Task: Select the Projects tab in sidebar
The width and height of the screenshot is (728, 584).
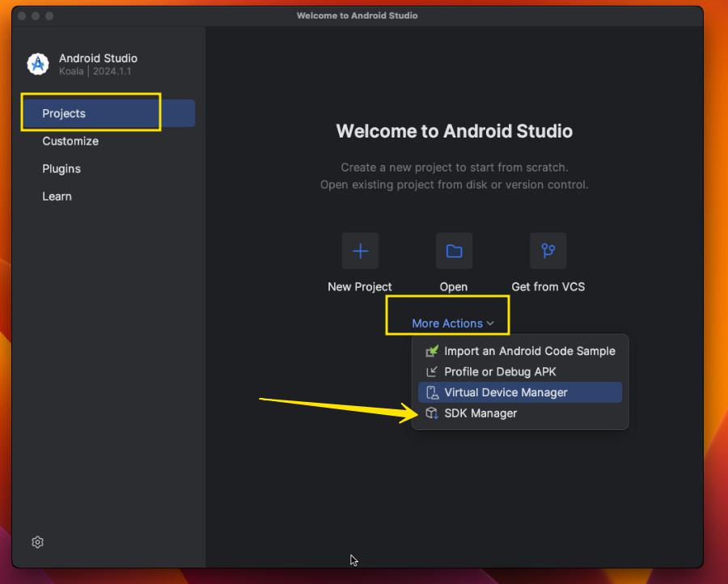Action: click(108, 113)
